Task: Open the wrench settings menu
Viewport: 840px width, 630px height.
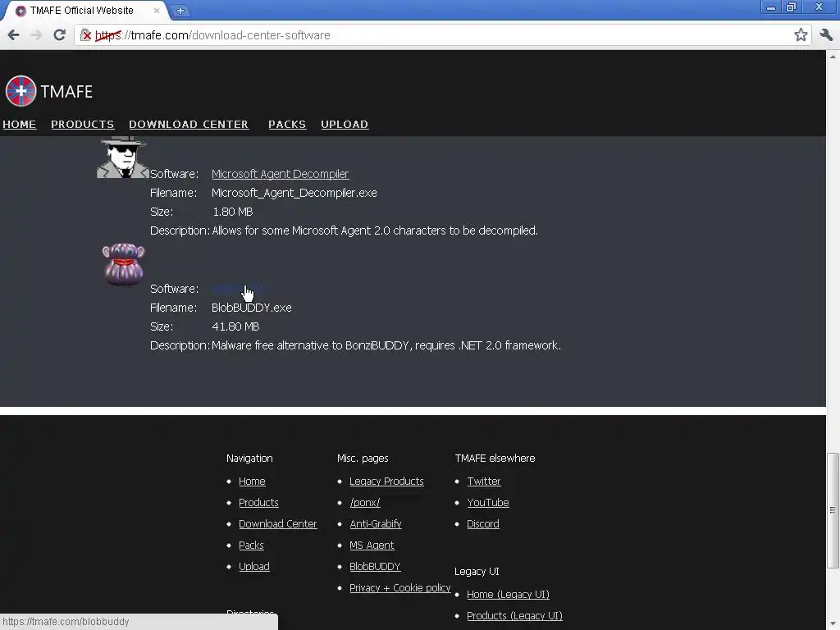Action: [x=826, y=35]
